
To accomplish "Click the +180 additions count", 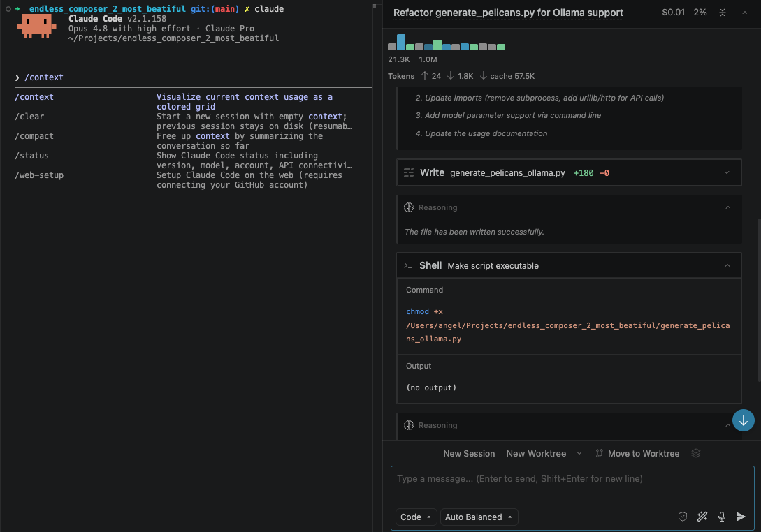I will tap(584, 173).
